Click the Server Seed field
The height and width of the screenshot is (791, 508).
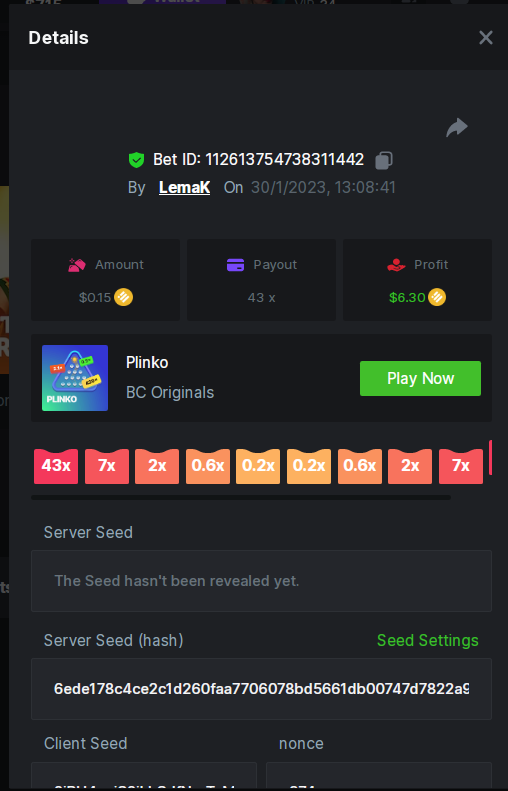coord(261,581)
